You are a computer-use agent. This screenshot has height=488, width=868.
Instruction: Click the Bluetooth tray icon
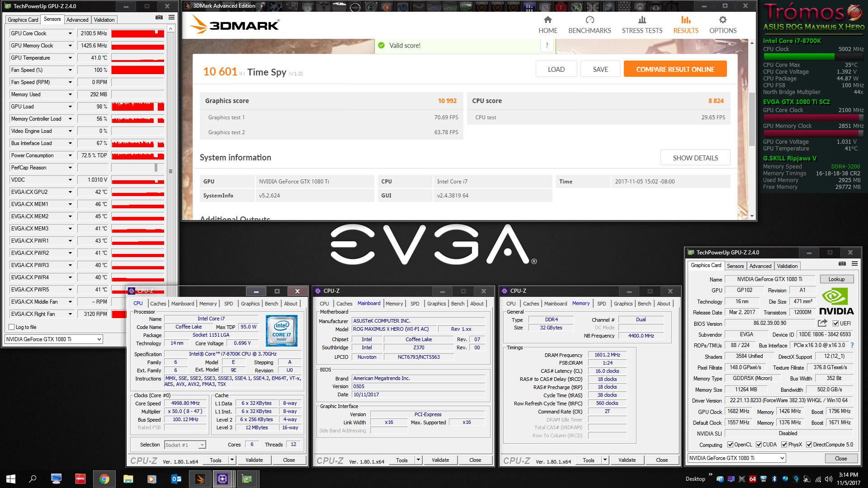point(774,479)
